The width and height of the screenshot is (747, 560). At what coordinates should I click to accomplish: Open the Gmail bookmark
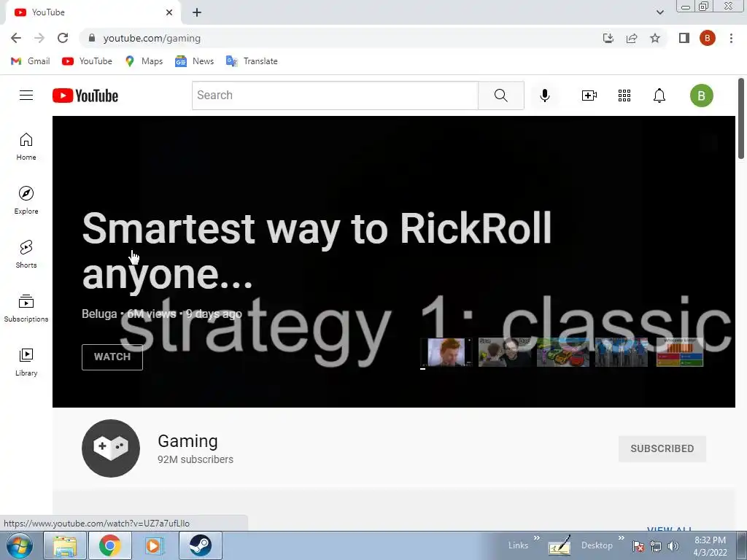coord(30,61)
